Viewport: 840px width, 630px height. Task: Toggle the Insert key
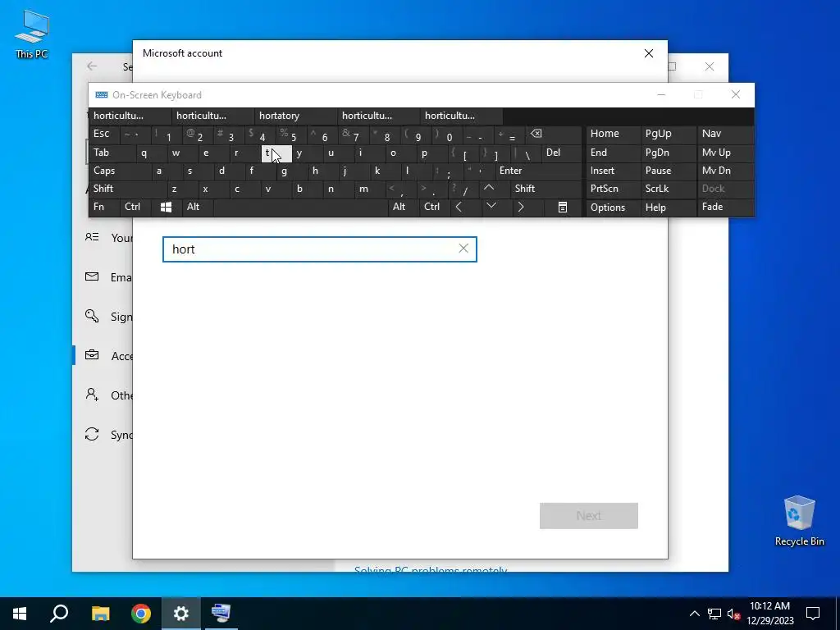click(612, 171)
